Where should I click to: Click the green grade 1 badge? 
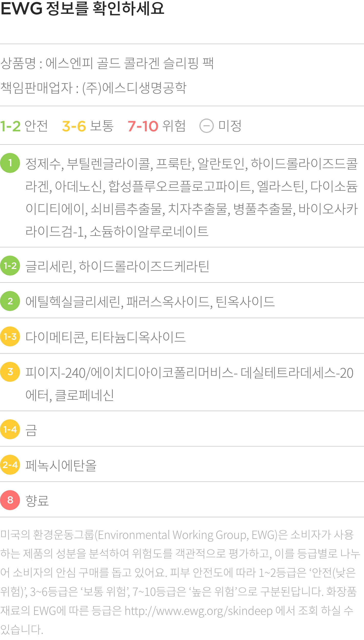pyautogui.click(x=10, y=163)
